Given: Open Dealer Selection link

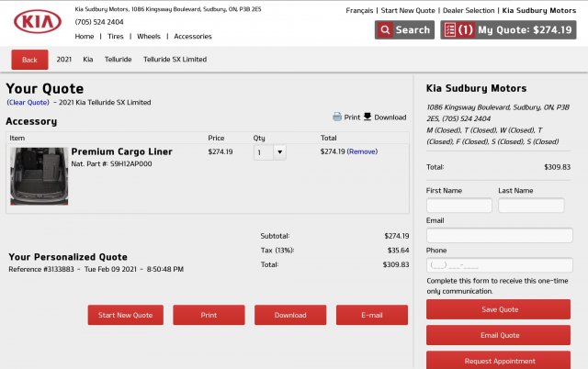Looking at the screenshot, I should 469,10.
